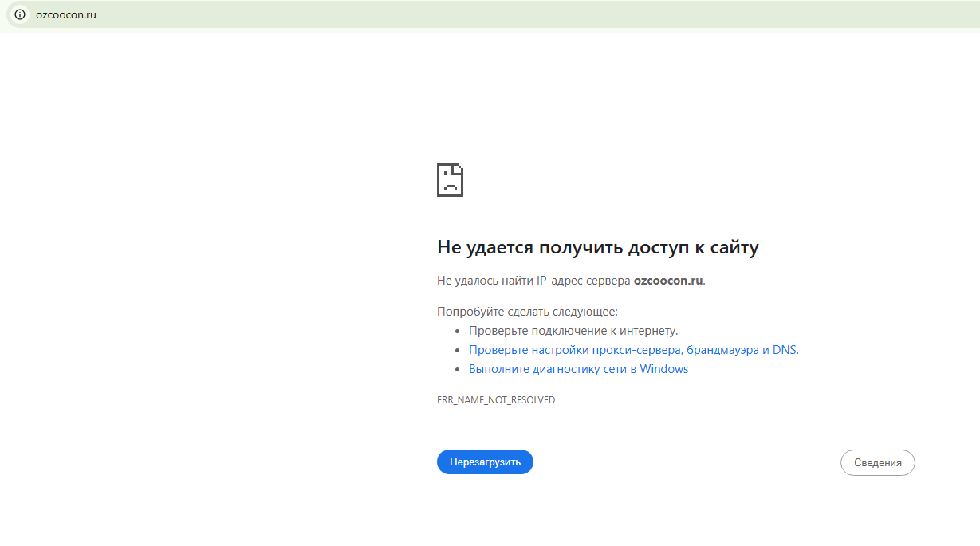Click the ERR_NAME_NOT_RESOLVED error code
The image size is (980, 546).
click(495, 400)
